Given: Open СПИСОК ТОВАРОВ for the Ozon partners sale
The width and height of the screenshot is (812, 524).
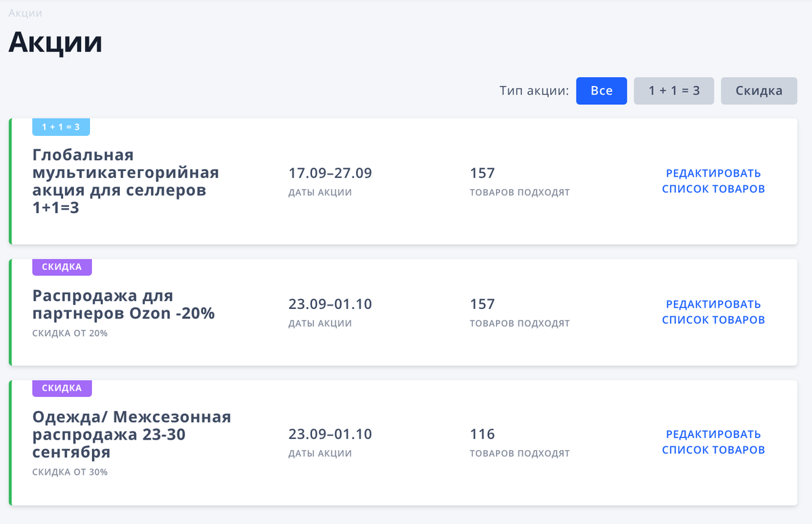Looking at the screenshot, I should point(713,320).
